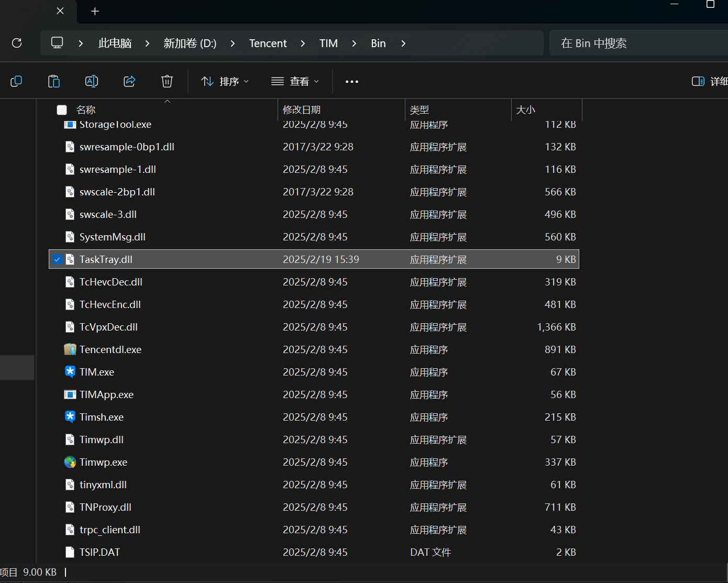Image resolution: width=728 pixels, height=583 pixels.
Task: Click the TaskTray.dll file icon
Action: click(x=70, y=259)
